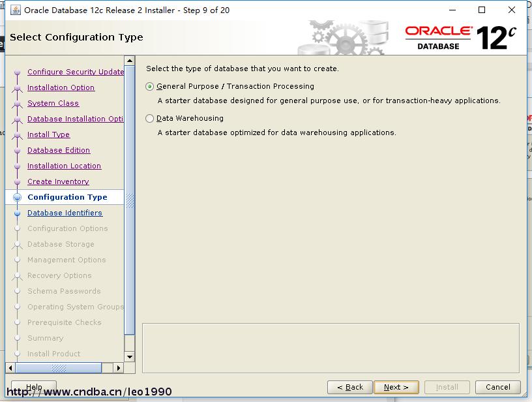
Task: Select General Purpose / Transaction Processing radio
Action: (x=150, y=87)
